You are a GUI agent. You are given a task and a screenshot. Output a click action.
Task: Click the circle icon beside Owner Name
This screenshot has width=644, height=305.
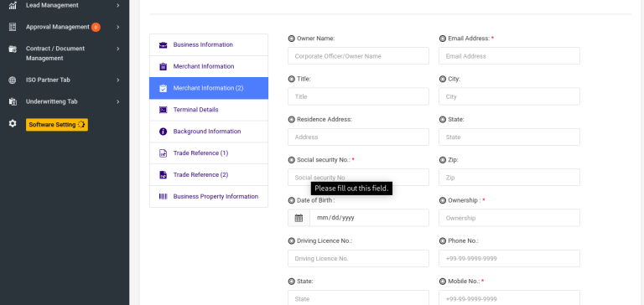coord(291,39)
